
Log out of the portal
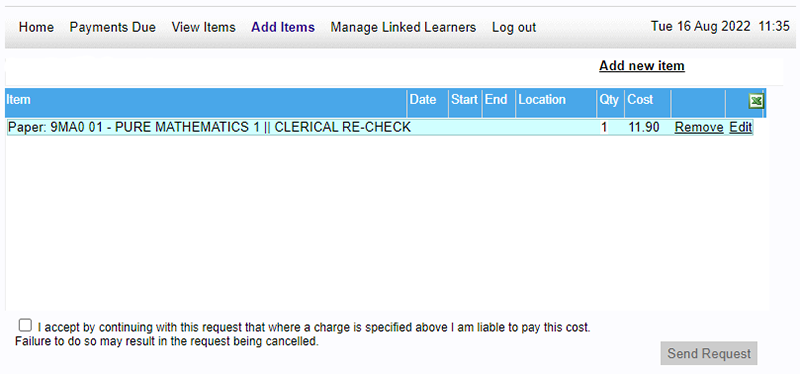(x=514, y=27)
